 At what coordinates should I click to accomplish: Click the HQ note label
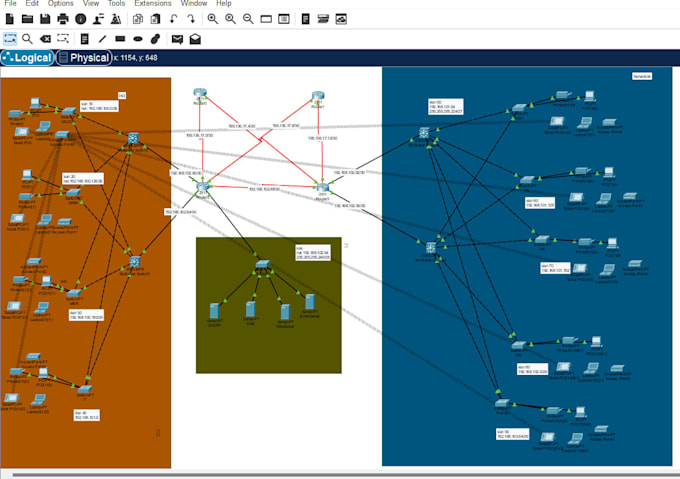click(122, 95)
